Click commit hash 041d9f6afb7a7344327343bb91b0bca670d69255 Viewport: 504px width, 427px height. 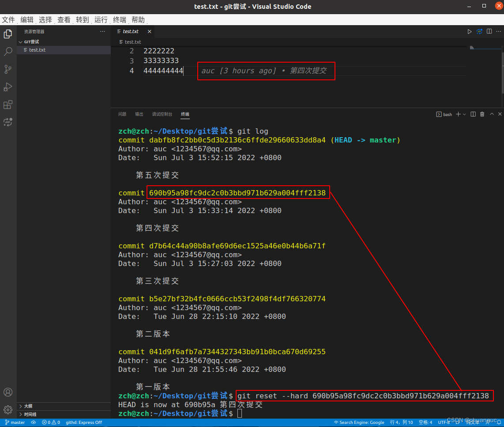click(x=237, y=352)
